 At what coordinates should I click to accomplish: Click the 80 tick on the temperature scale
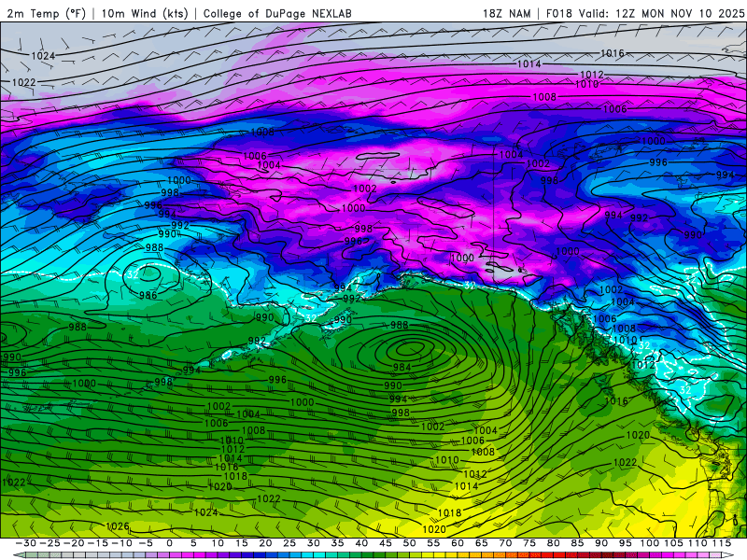tap(553, 543)
